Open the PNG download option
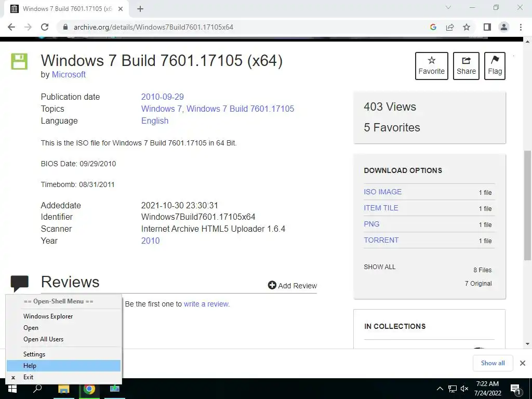The width and height of the screenshot is (532, 399). click(371, 224)
